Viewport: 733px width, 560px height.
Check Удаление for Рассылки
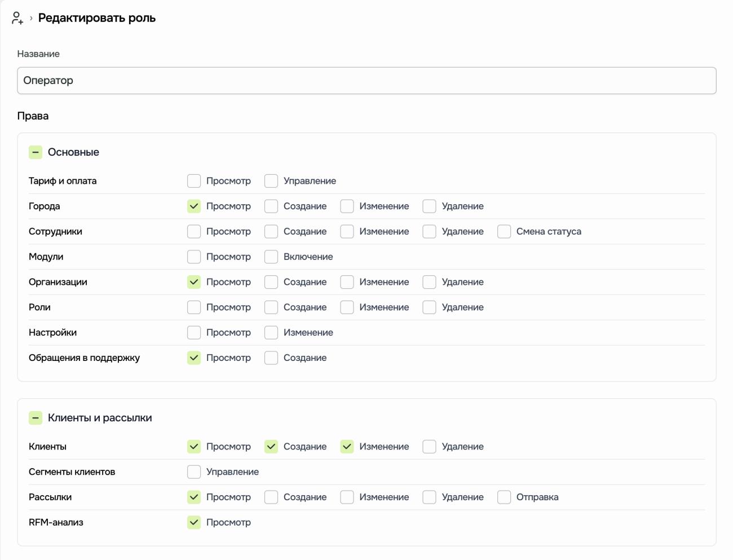coord(429,497)
